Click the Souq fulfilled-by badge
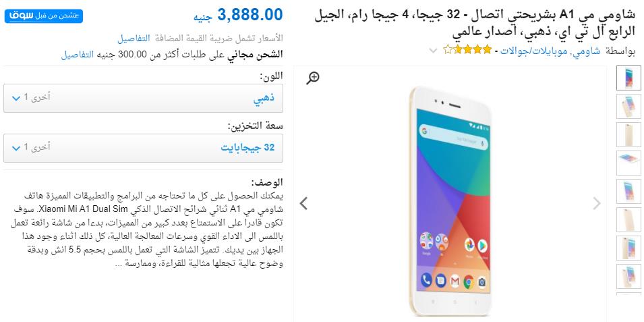The height and width of the screenshot is (322, 644). tap(44, 16)
